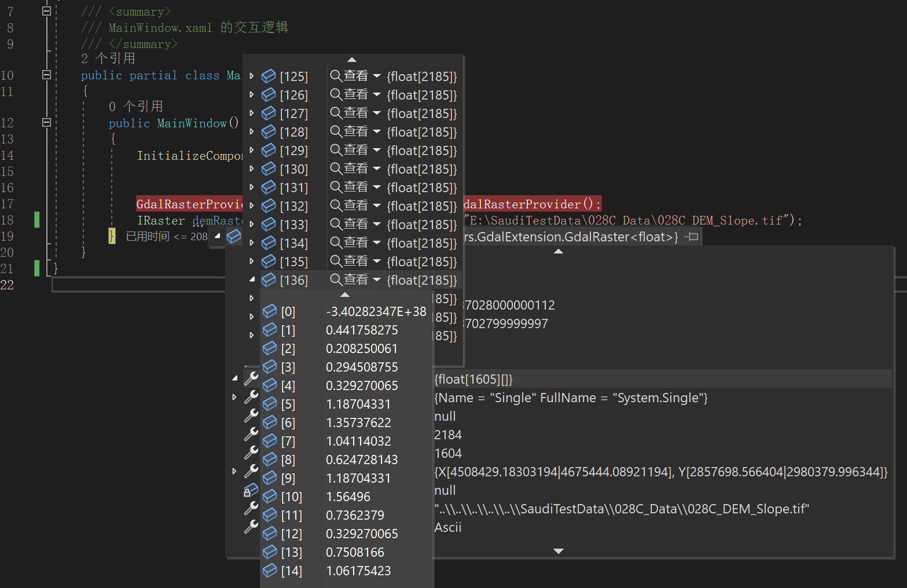Pin the GdalRaster<float> data tip
The image size is (907, 588).
691,237
